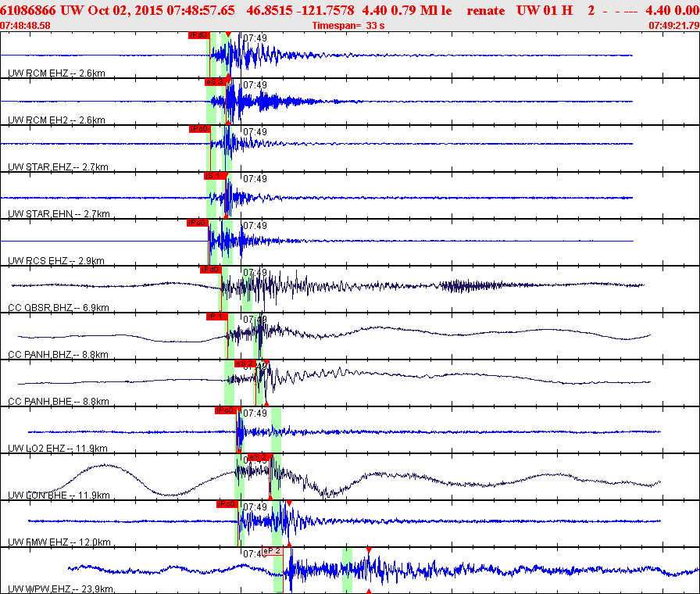Click the red S-arrival triangle on WPW EHZ trace
Viewport: 700px width, 594px height.
coord(369,550)
